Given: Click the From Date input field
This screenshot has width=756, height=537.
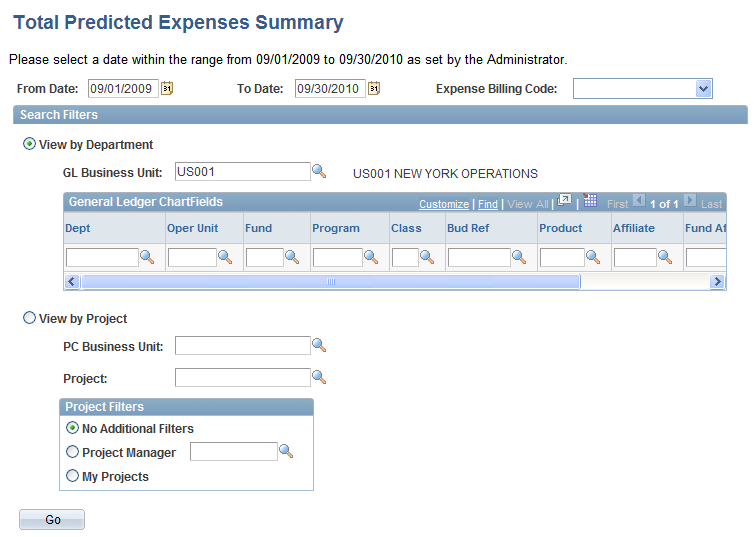Looking at the screenshot, I should coord(123,89).
